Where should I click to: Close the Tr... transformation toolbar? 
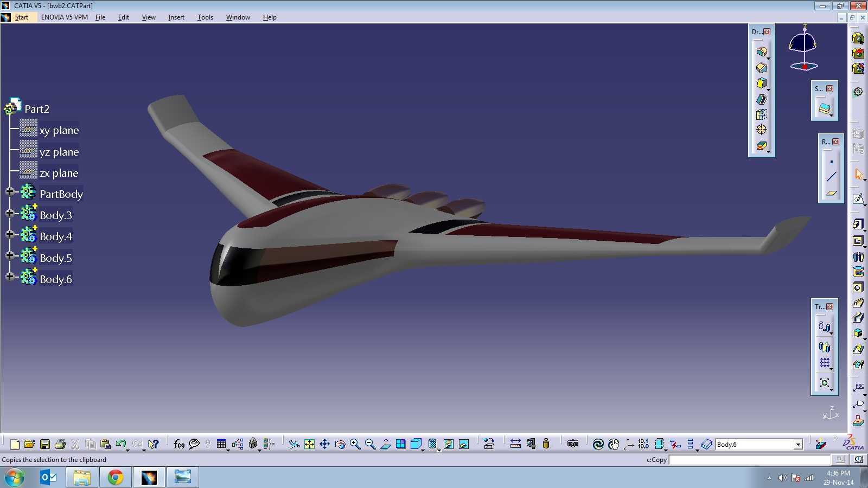point(829,306)
